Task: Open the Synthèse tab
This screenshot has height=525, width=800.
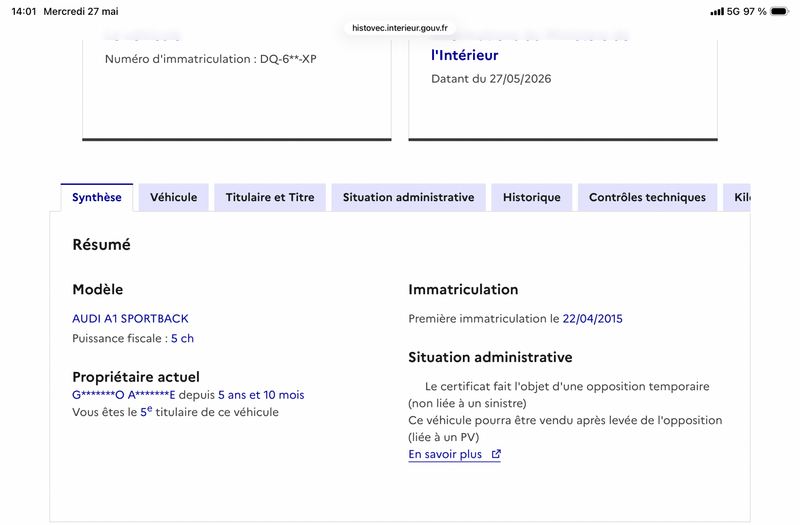Action: pyautogui.click(x=96, y=197)
